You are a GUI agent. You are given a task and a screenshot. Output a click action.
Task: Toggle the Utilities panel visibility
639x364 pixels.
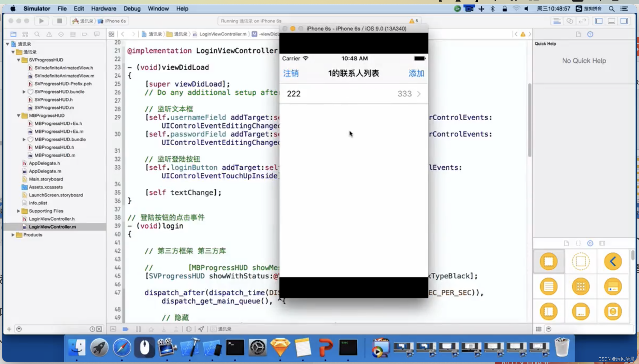pos(624,21)
